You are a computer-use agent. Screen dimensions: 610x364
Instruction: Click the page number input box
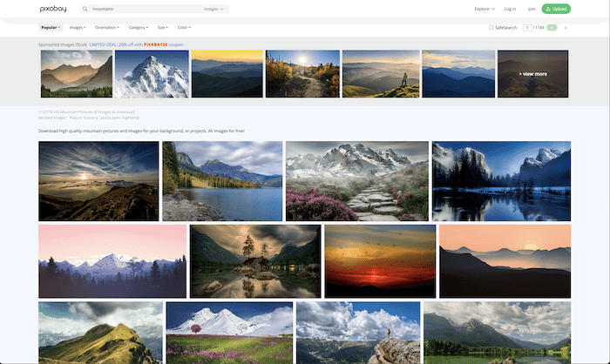click(x=527, y=28)
